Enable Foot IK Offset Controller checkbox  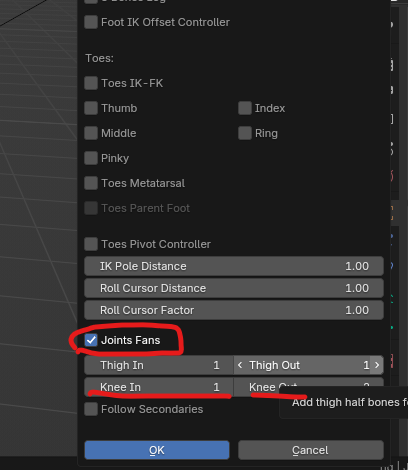click(91, 22)
